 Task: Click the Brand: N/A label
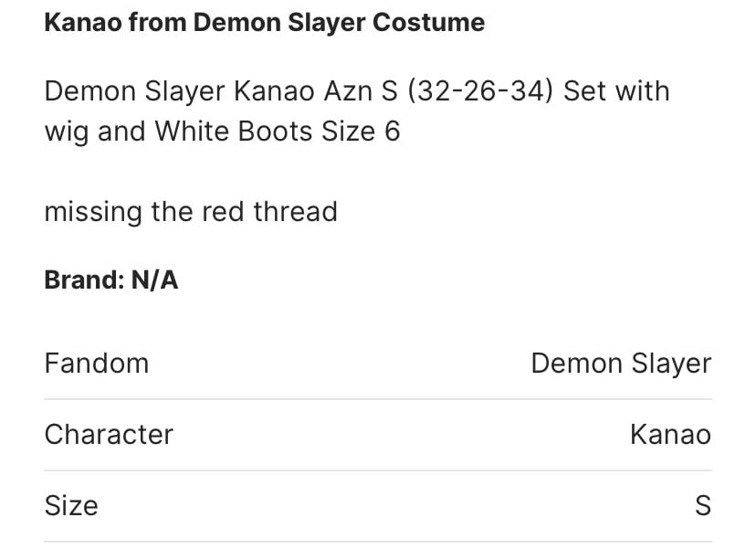click(111, 280)
